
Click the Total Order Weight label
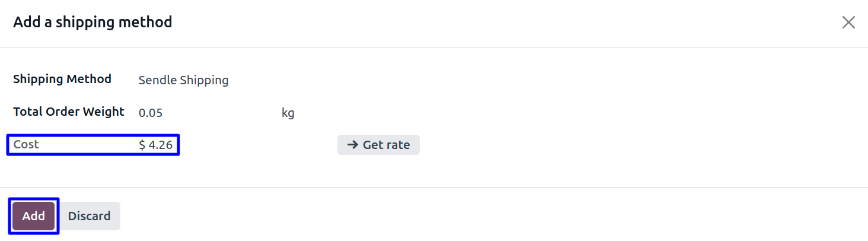(x=69, y=112)
